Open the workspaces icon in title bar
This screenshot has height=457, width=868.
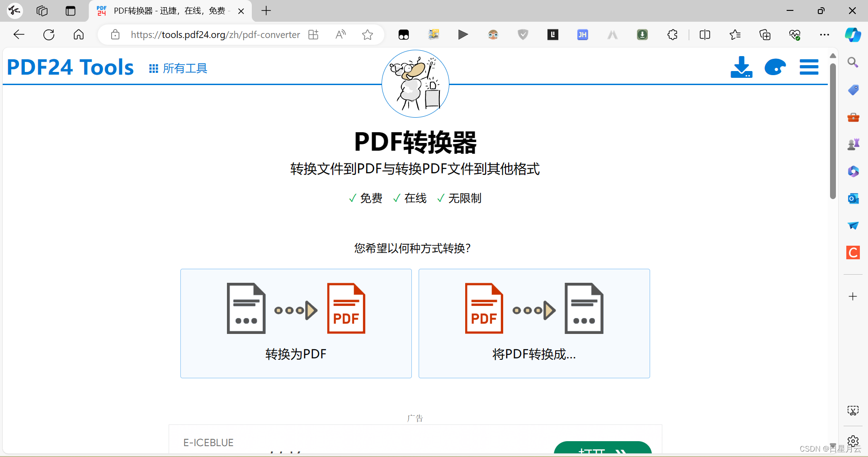coord(42,11)
